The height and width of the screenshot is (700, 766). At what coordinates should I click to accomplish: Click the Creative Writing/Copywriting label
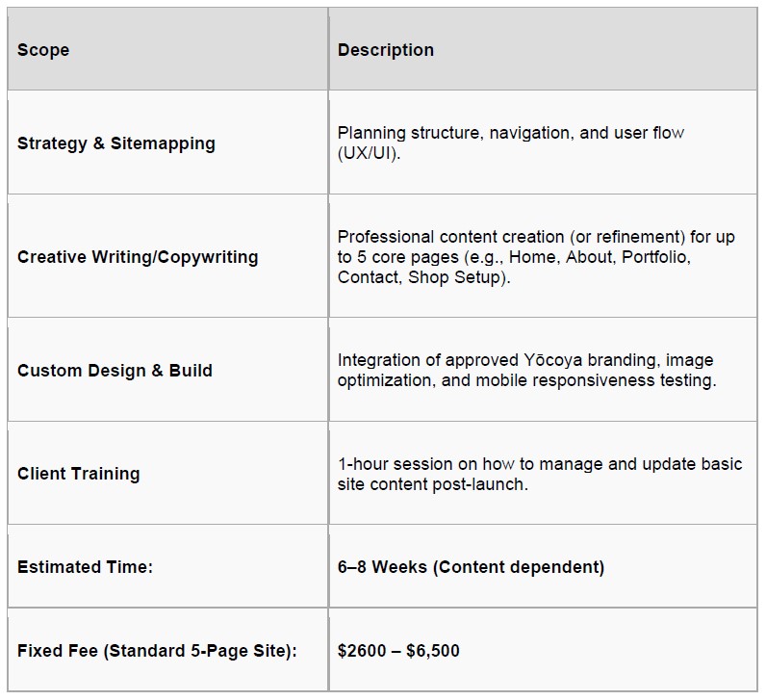pyautogui.click(x=138, y=257)
